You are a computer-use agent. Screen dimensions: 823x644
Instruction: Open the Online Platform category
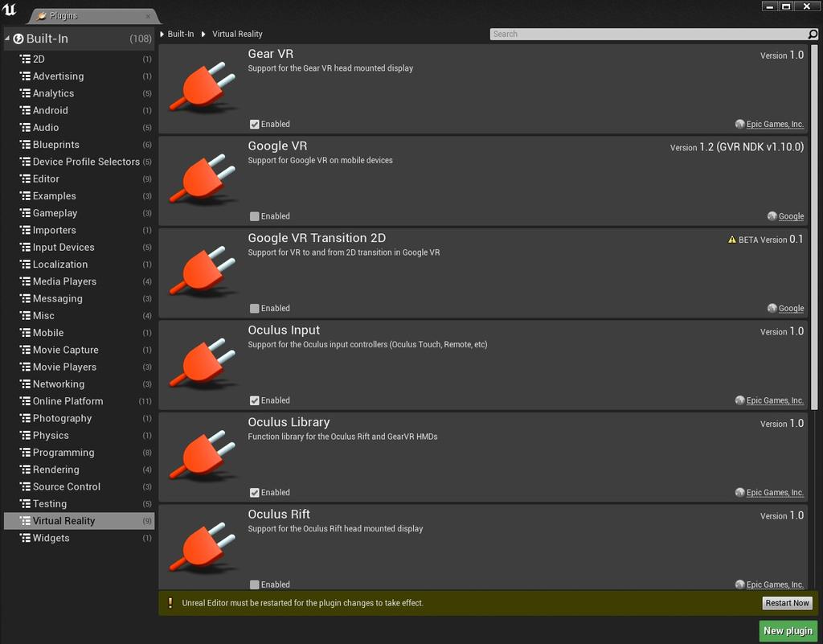(x=80, y=401)
